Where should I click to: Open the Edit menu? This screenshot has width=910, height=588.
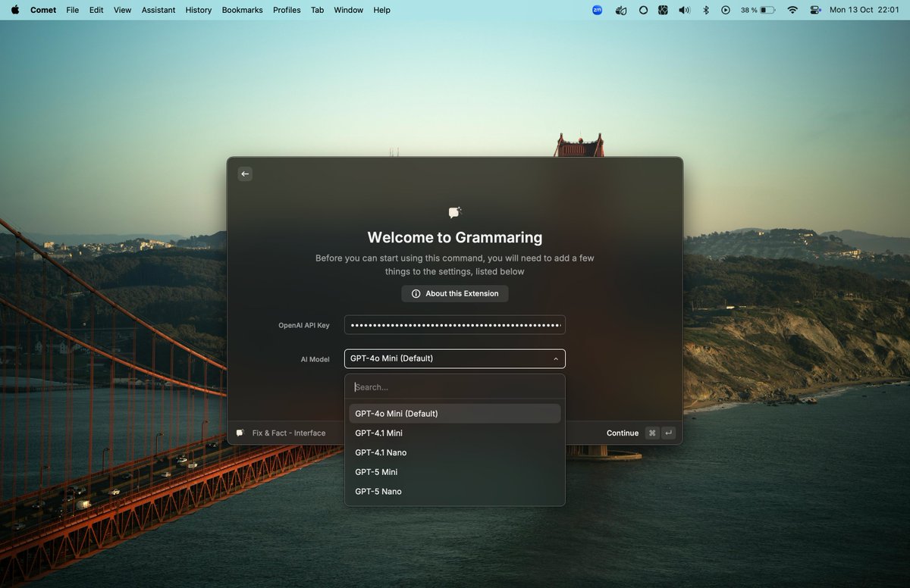pyautogui.click(x=96, y=10)
